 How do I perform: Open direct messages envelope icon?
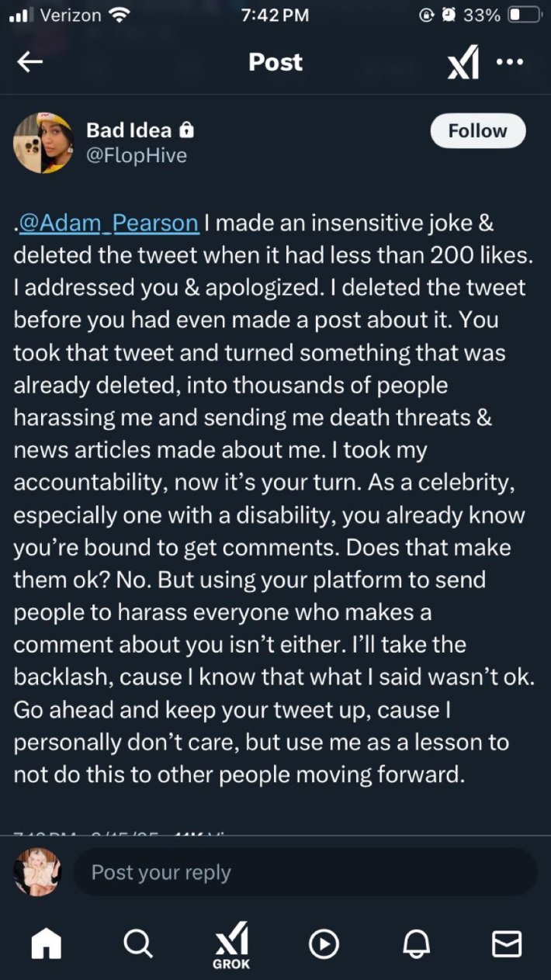point(507,944)
